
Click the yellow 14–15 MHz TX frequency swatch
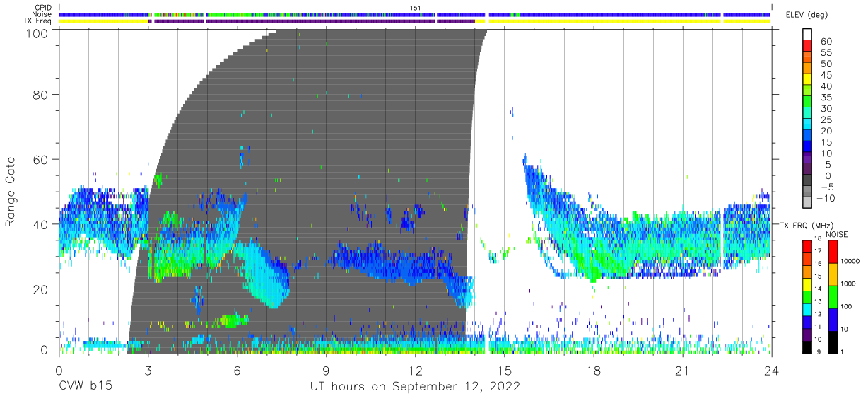coord(807,284)
